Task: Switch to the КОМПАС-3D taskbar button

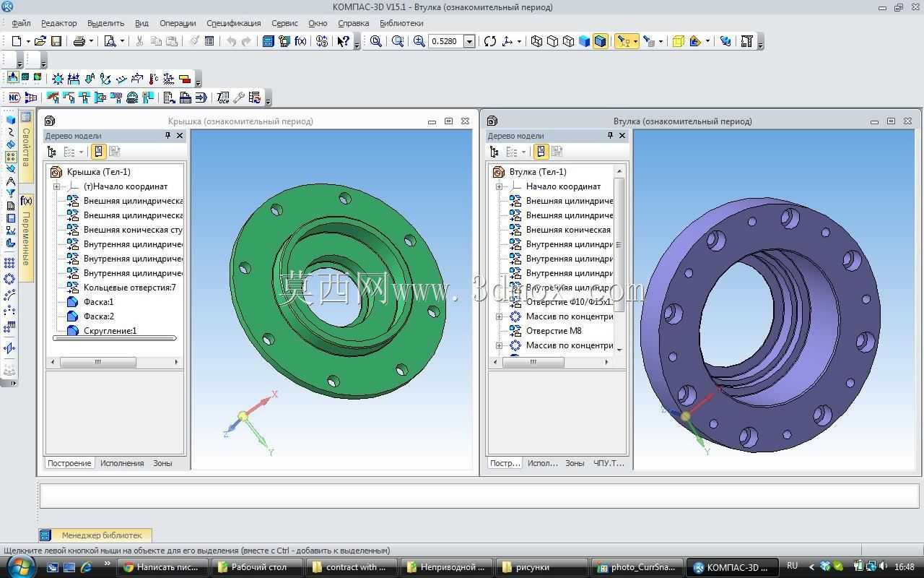Action: [731, 567]
